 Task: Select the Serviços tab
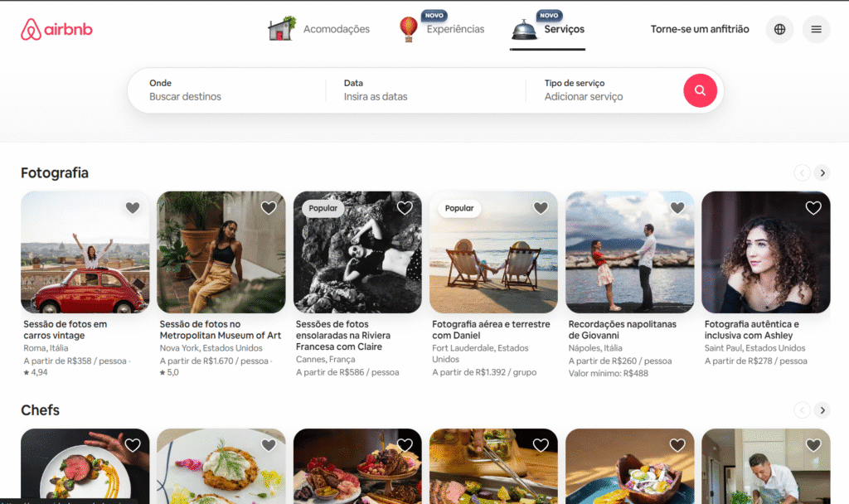[564, 30]
